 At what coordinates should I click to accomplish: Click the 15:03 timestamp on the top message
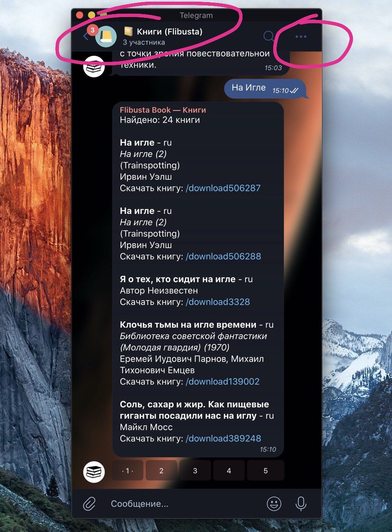pyautogui.click(x=273, y=68)
